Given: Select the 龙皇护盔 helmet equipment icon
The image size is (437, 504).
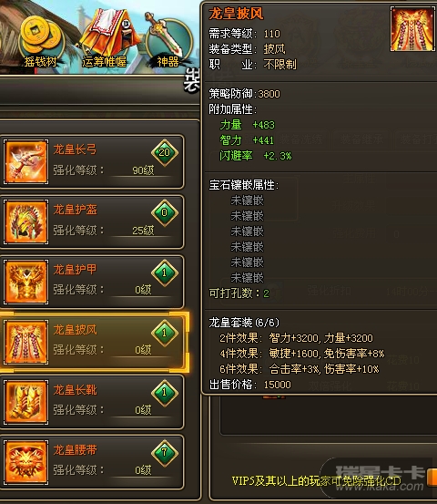Looking at the screenshot, I should click(26, 221).
